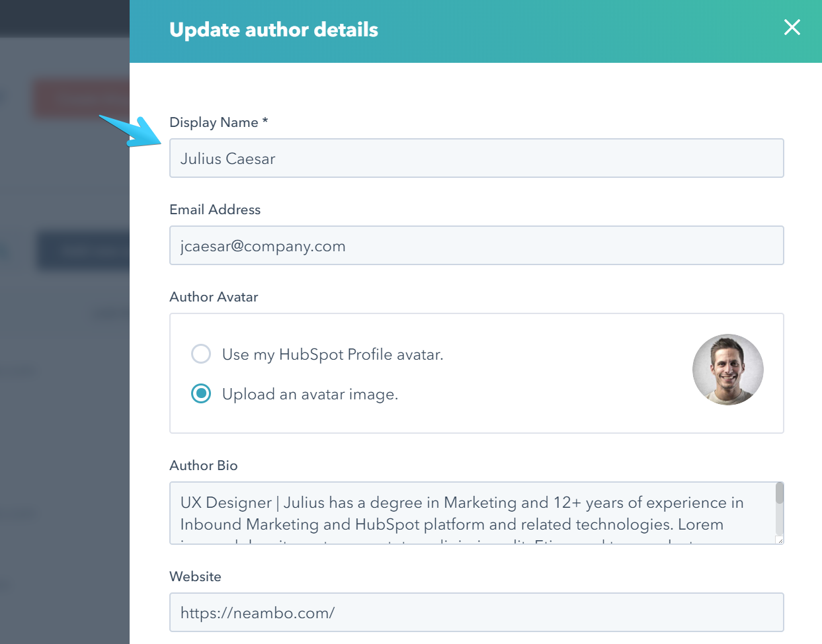822x644 pixels.
Task: Close the Update author details panel
Action: click(x=792, y=28)
